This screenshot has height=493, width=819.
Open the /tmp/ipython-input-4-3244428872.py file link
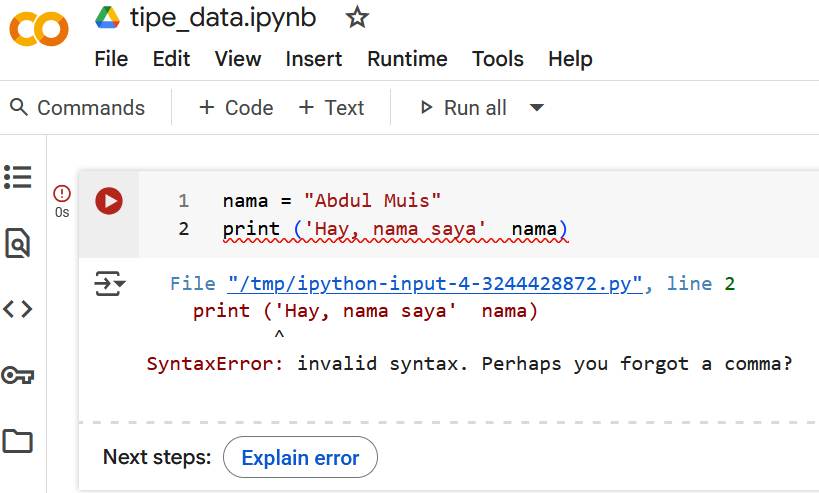coord(435,284)
